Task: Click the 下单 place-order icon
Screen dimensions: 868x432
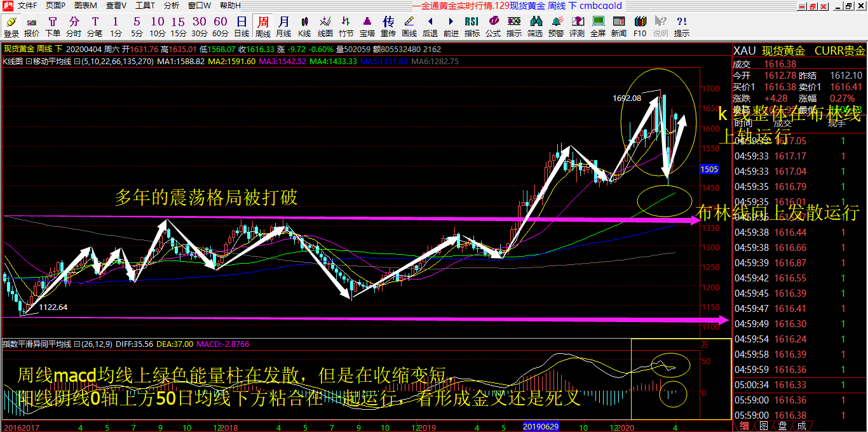Action: pos(53,27)
